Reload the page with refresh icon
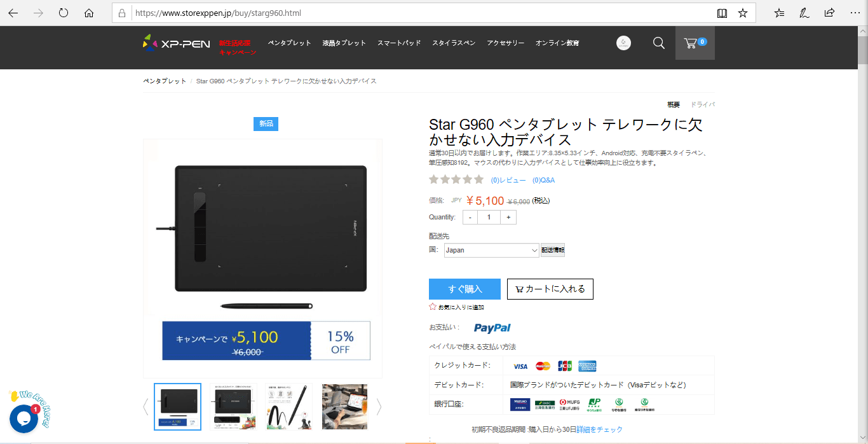The image size is (868, 444). pyautogui.click(x=64, y=13)
